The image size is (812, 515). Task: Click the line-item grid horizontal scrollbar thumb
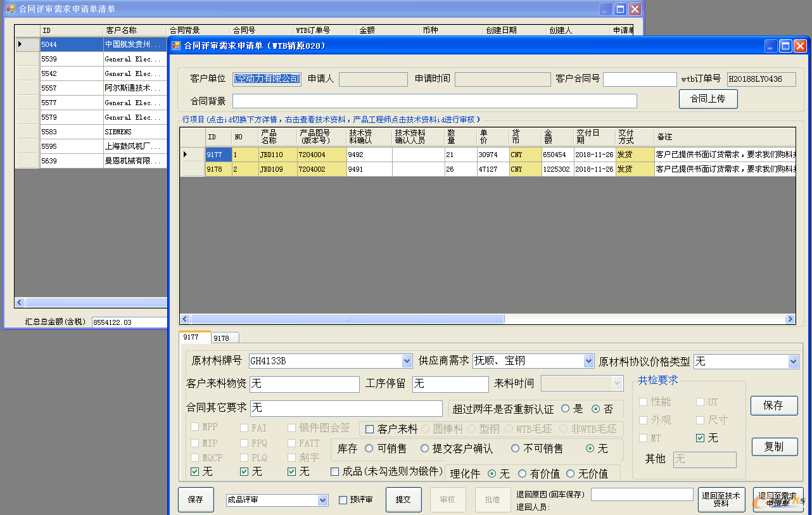tap(347, 319)
